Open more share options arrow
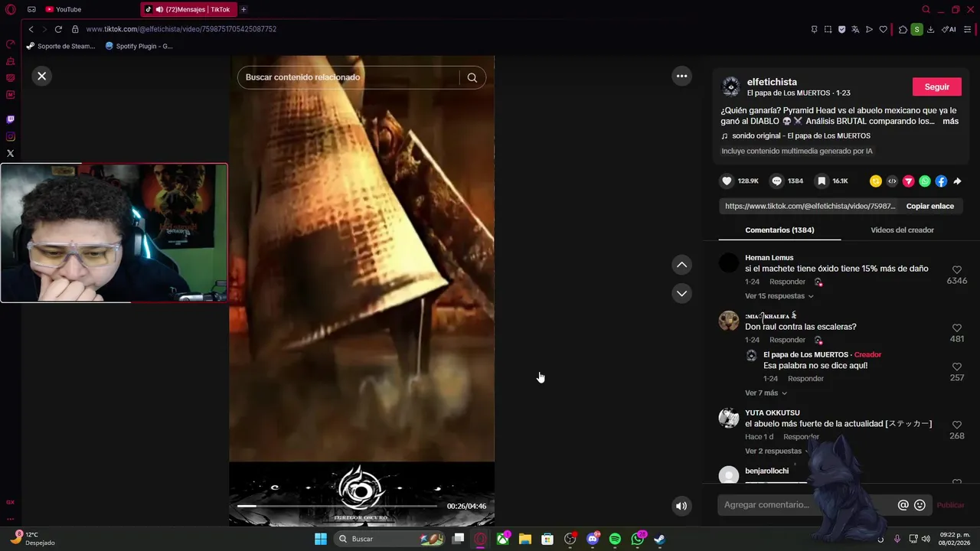The width and height of the screenshot is (980, 551). click(x=957, y=181)
